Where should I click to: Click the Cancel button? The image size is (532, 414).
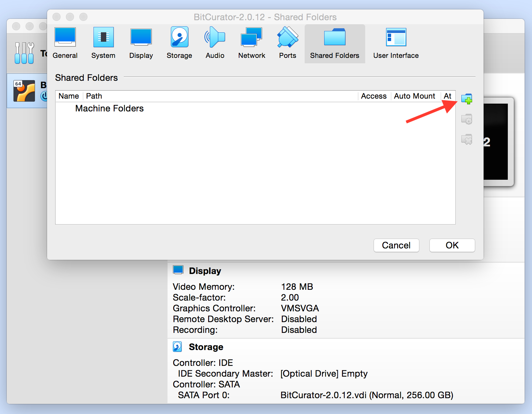(396, 245)
